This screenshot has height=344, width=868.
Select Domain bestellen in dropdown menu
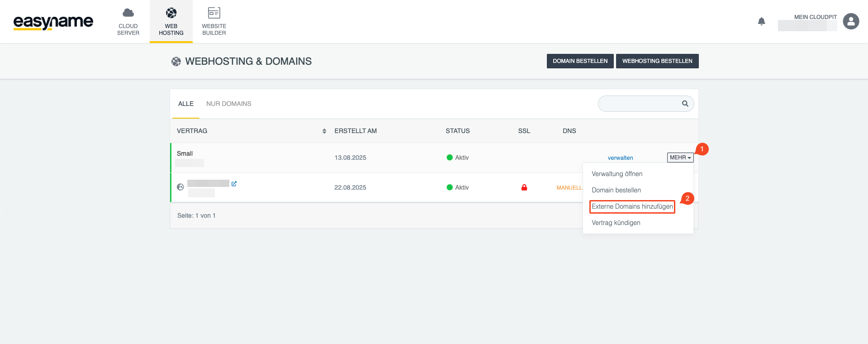tap(616, 190)
